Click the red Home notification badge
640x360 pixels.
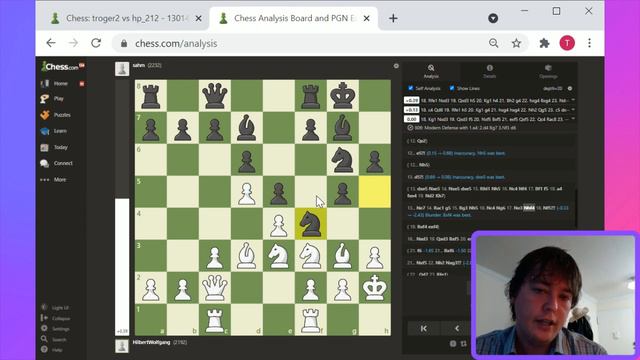tap(82, 84)
